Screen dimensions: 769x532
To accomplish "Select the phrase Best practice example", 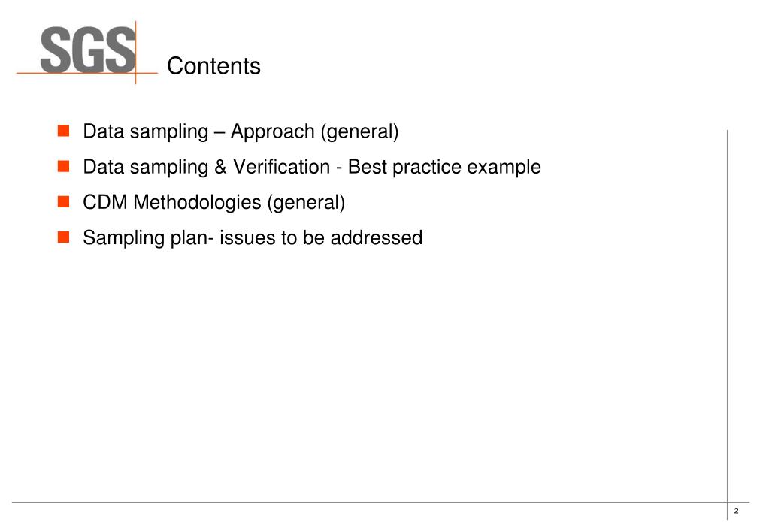I will 444,167.
